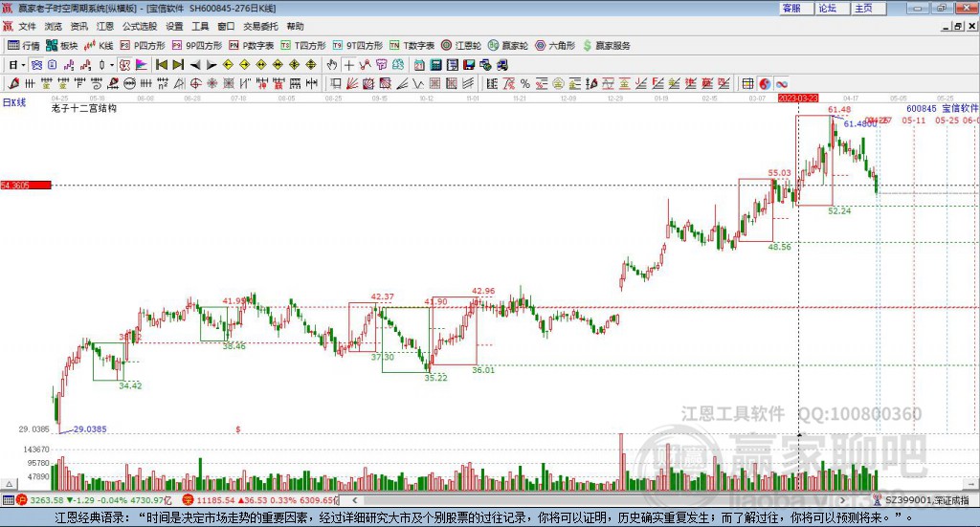Click the up-triangle button beside volume panel

pyautogui.click(x=10, y=484)
